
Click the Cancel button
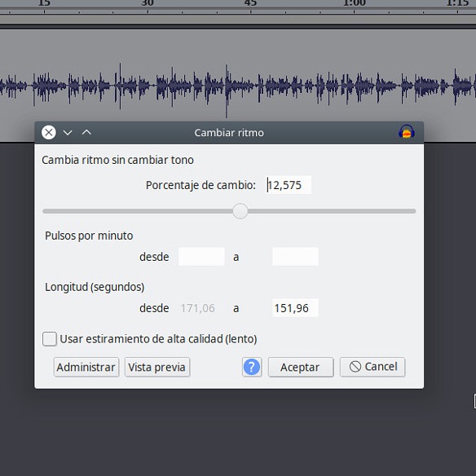(x=372, y=367)
